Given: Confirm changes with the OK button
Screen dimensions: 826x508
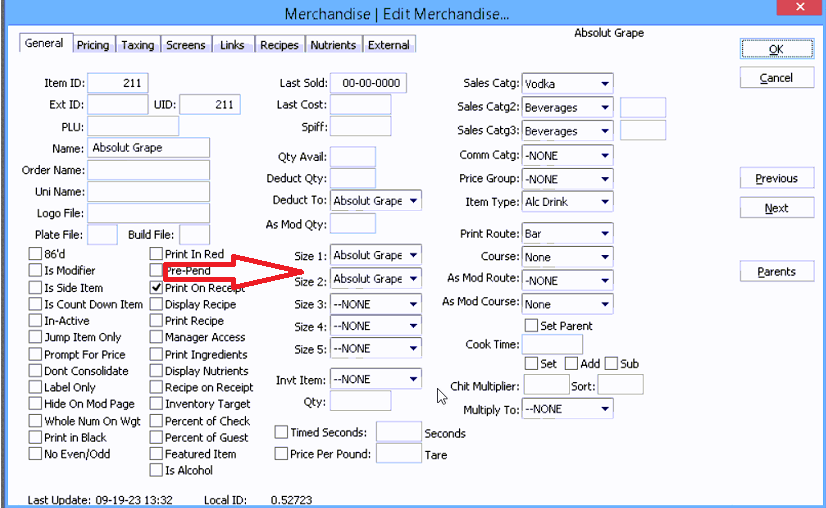Looking at the screenshot, I should [x=776, y=49].
